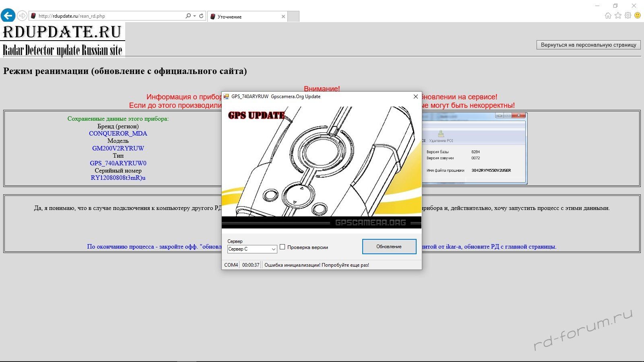The width and height of the screenshot is (644, 362).
Task: Enable the "Проверка версии" checkbox
Action: [x=283, y=247]
